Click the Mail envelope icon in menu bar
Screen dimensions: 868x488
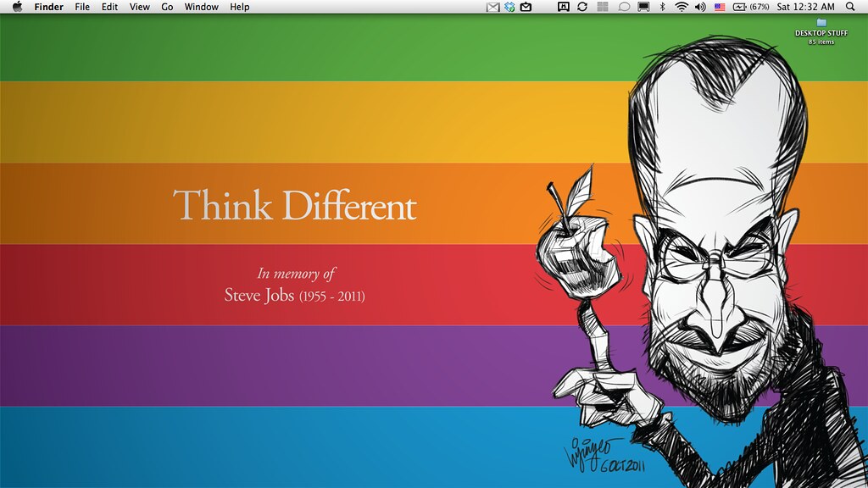(493, 7)
